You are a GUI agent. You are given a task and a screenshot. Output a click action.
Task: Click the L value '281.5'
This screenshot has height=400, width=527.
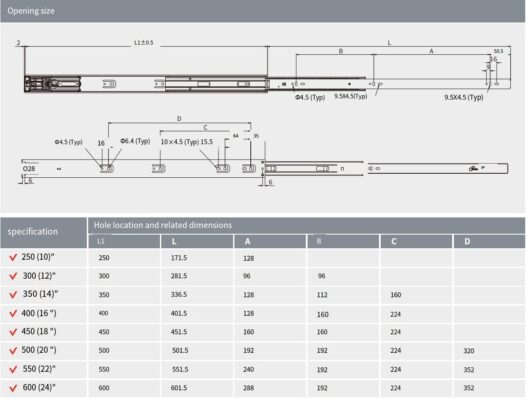coord(179,276)
